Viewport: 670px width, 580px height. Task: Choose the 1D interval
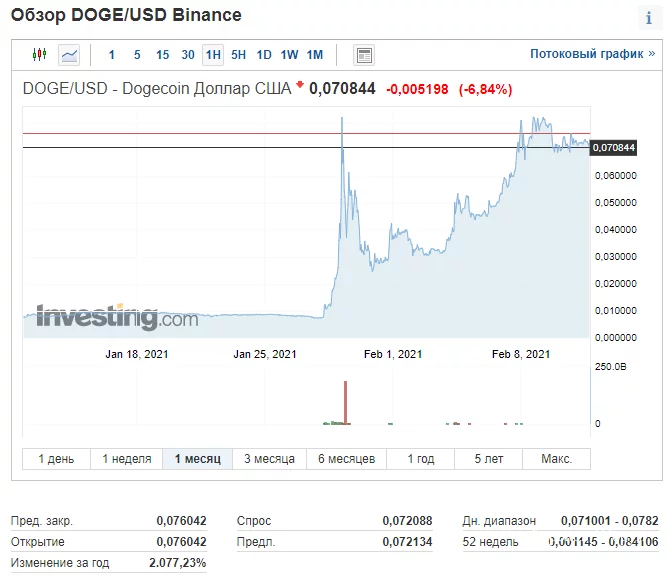[x=264, y=55]
